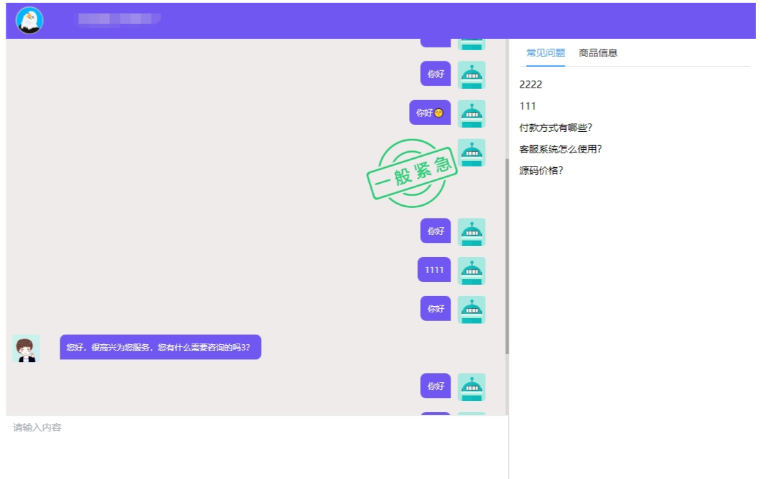Click the robot avatar beside the 1111 message
The height and width of the screenshot is (479, 780).
point(471,270)
